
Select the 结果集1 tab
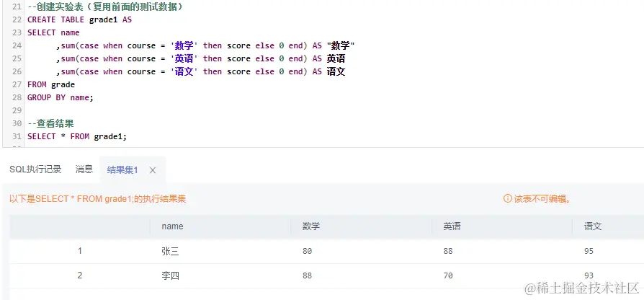click(x=122, y=169)
